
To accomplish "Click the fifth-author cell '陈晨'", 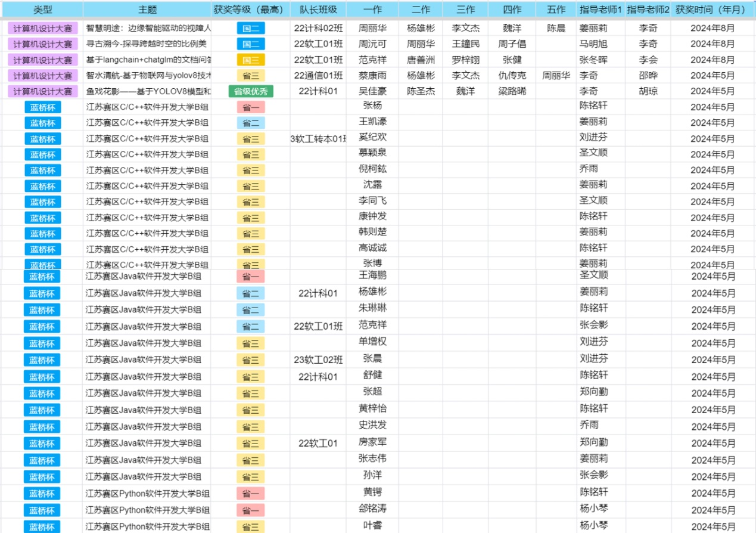I will coord(556,28).
